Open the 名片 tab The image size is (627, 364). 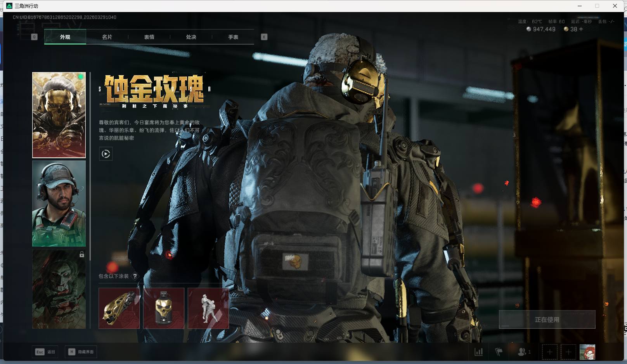coord(107,37)
